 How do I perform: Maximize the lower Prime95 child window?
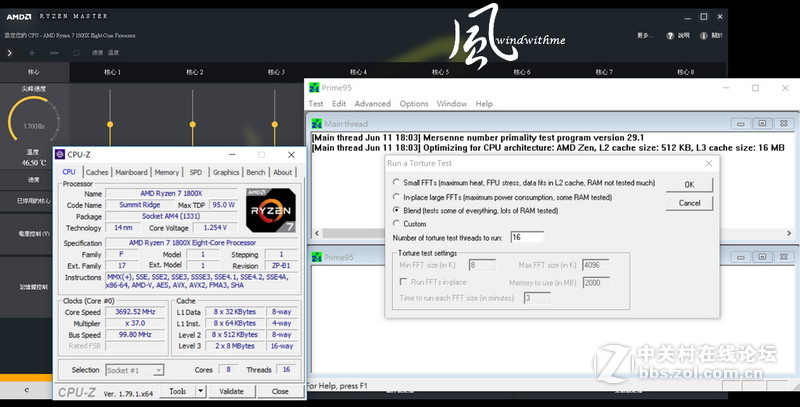[x=762, y=257]
